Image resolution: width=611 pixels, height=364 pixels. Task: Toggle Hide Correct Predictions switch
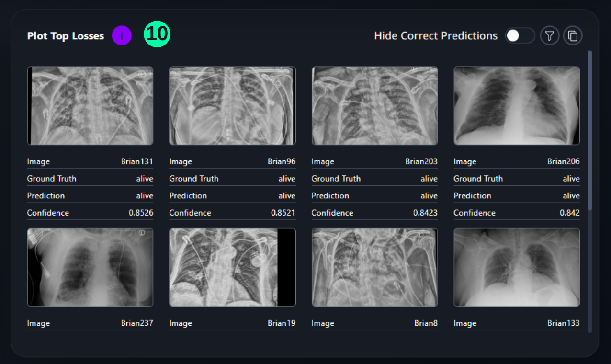520,36
